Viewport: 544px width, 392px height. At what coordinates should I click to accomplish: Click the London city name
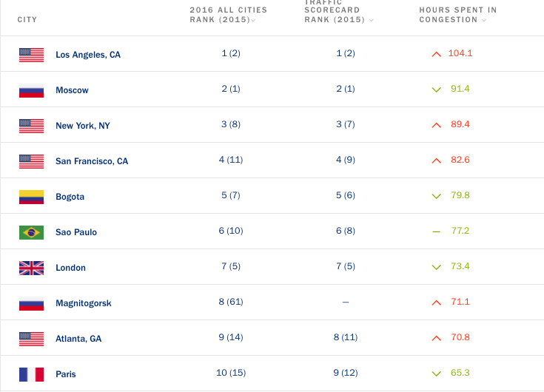tap(71, 268)
